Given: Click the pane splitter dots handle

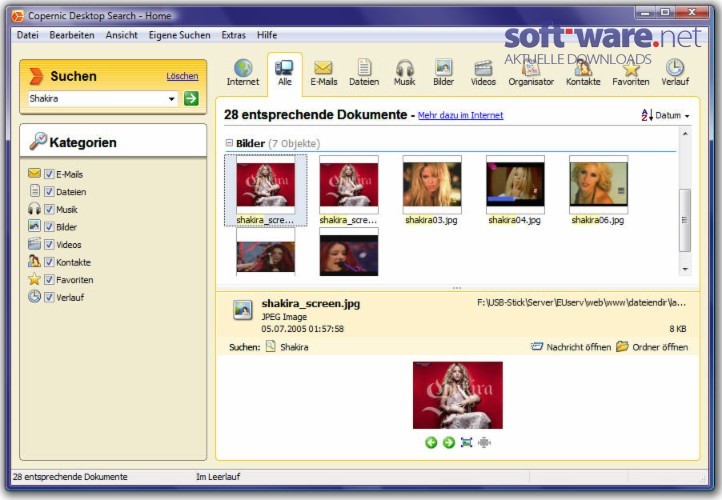Looking at the screenshot, I should (x=457, y=288).
